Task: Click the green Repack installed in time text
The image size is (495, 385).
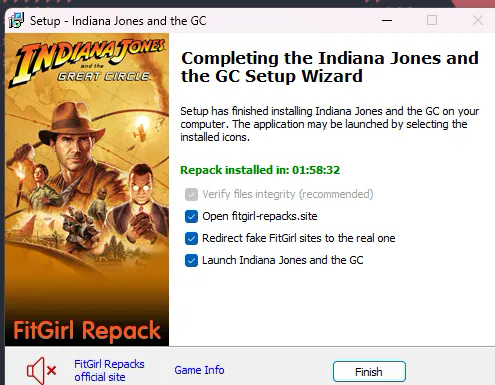Action: coord(260,170)
